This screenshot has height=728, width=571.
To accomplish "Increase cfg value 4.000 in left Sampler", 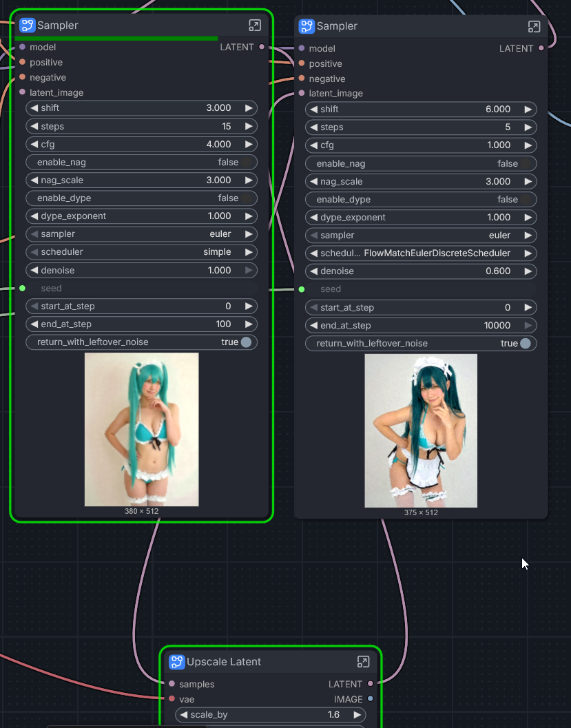I will click(249, 144).
